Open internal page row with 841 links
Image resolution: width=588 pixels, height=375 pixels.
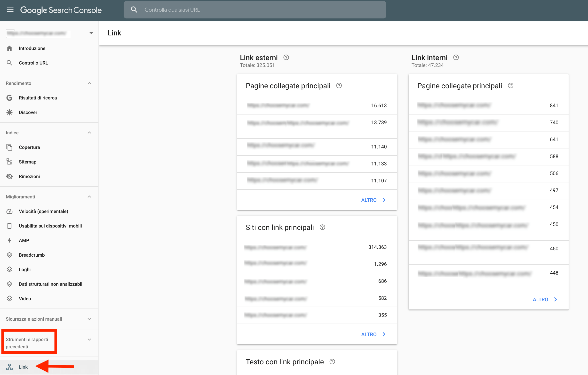[489, 106]
